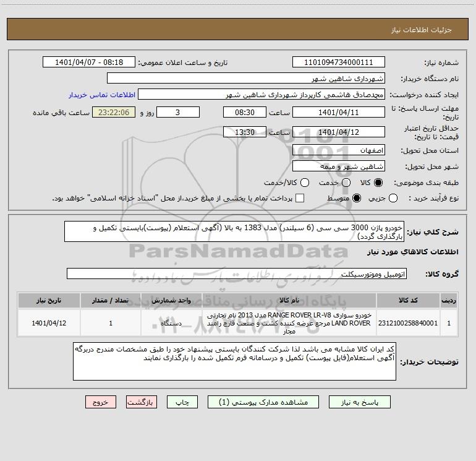This screenshot has height=461, width=476.
Task: Click the unit cell دستگاه
Action: (x=171, y=323)
